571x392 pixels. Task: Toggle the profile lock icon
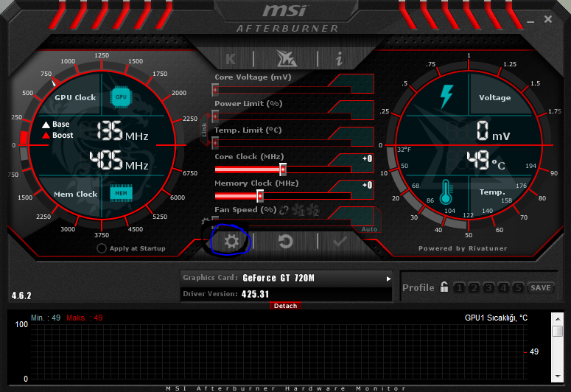point(444,287)
